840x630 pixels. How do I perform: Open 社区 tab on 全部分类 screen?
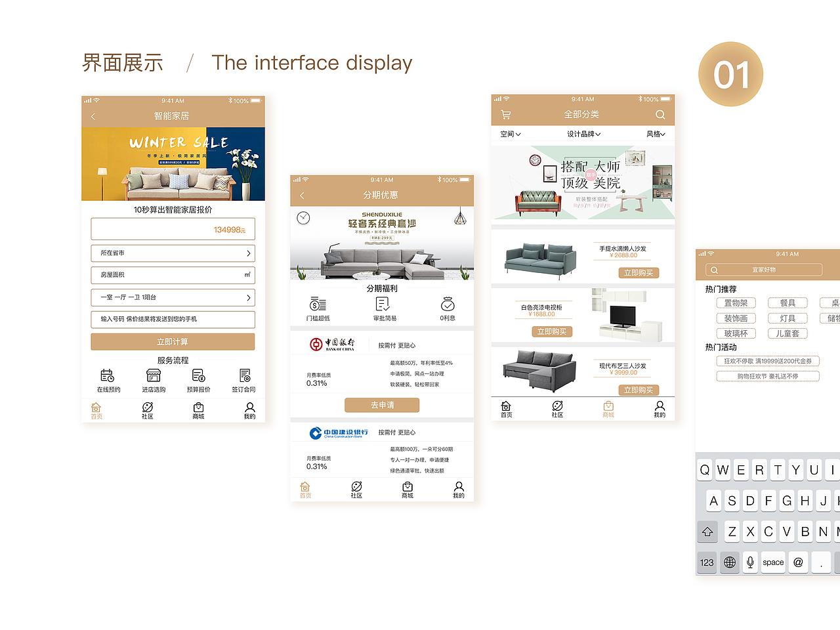tap(557, 409)
